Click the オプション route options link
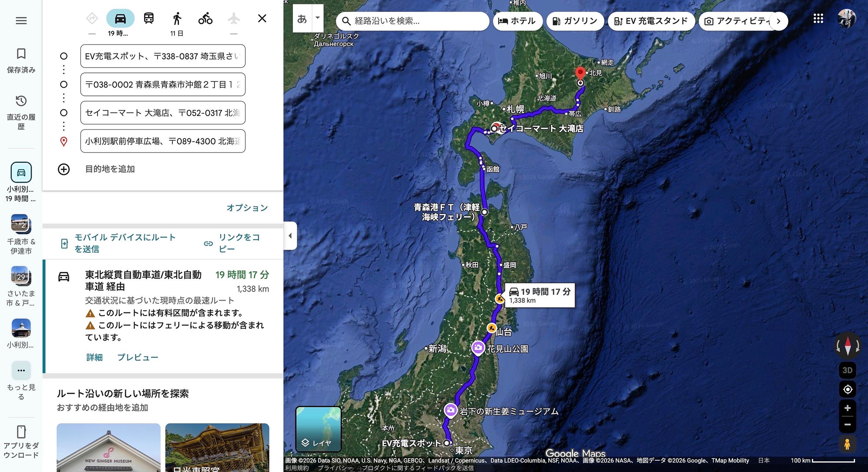The image size is (868, 472). (x=247, y=208)
